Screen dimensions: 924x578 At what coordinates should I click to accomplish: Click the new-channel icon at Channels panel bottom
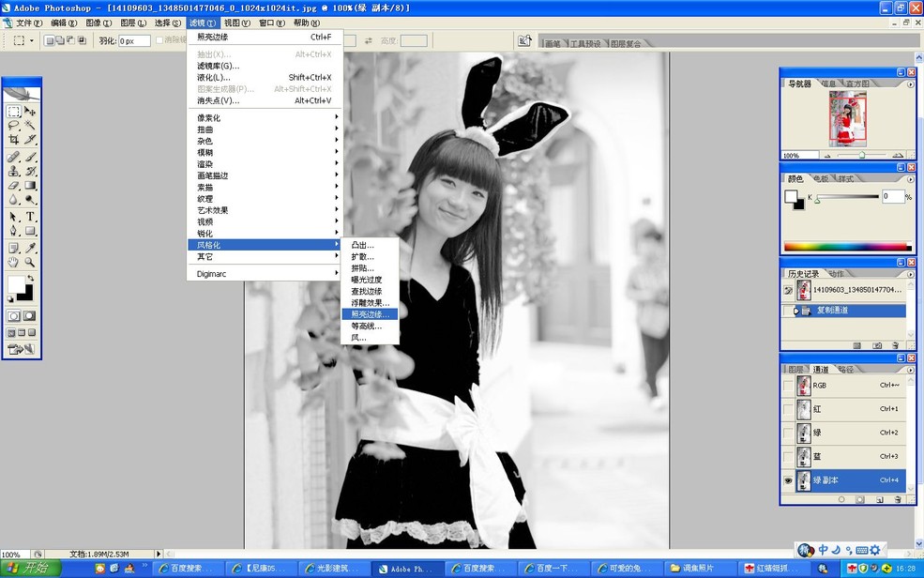tap(879, 498)
